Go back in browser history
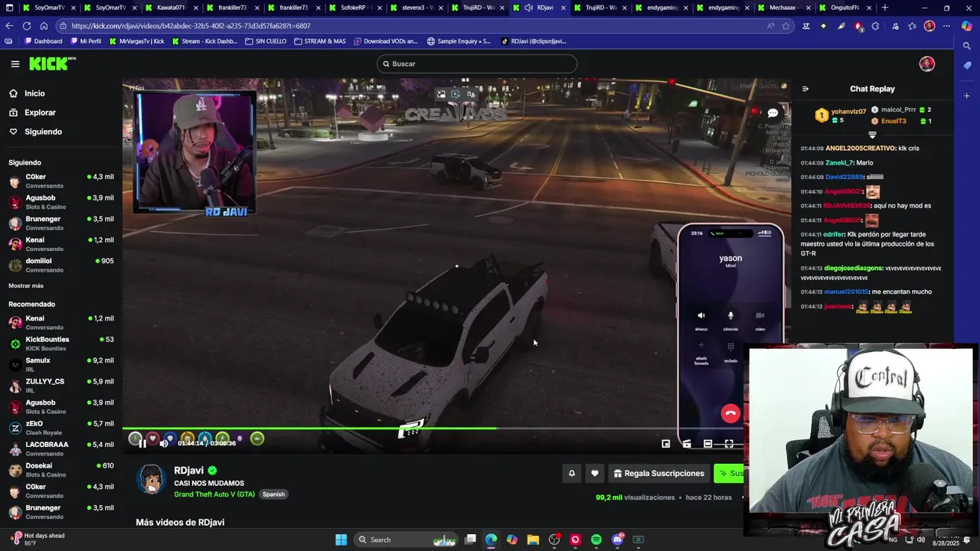980x551 pixels. pos(10,26)
